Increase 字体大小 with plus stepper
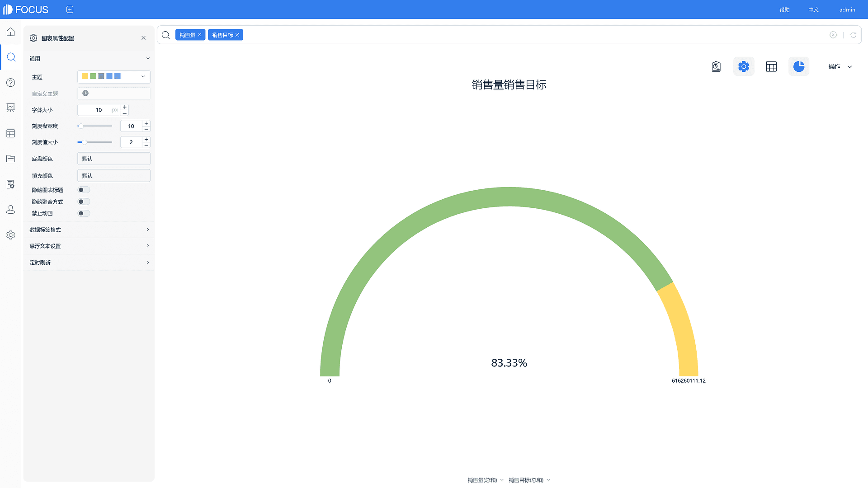 pos(125,107)
